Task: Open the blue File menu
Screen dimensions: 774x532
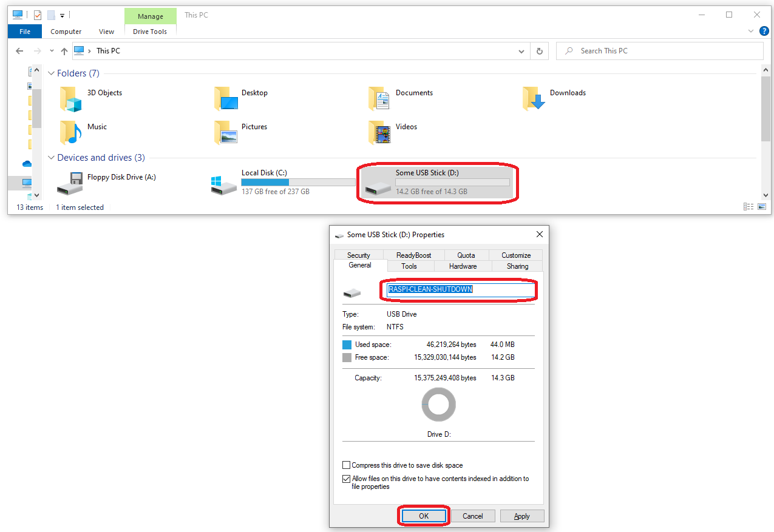Action: point(25,32)
